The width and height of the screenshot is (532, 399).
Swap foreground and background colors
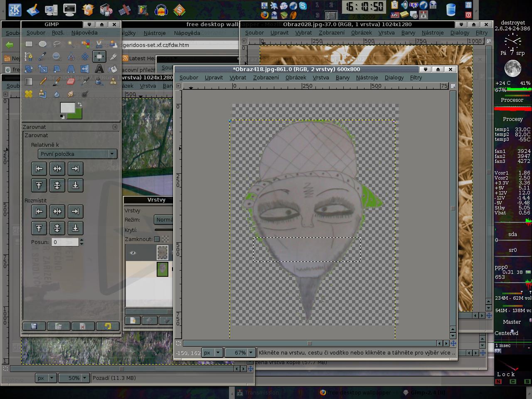coord(79,105)
